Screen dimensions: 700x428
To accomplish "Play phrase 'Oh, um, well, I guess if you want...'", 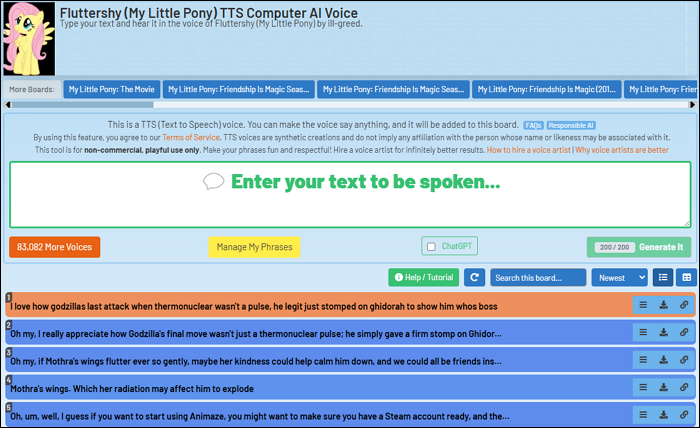I will pos(259,416).
